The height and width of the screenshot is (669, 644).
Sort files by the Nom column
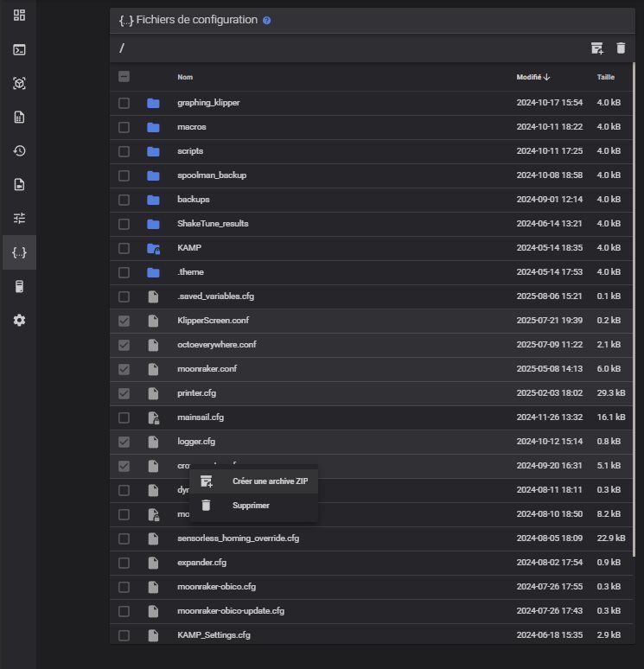click(185, 77)
